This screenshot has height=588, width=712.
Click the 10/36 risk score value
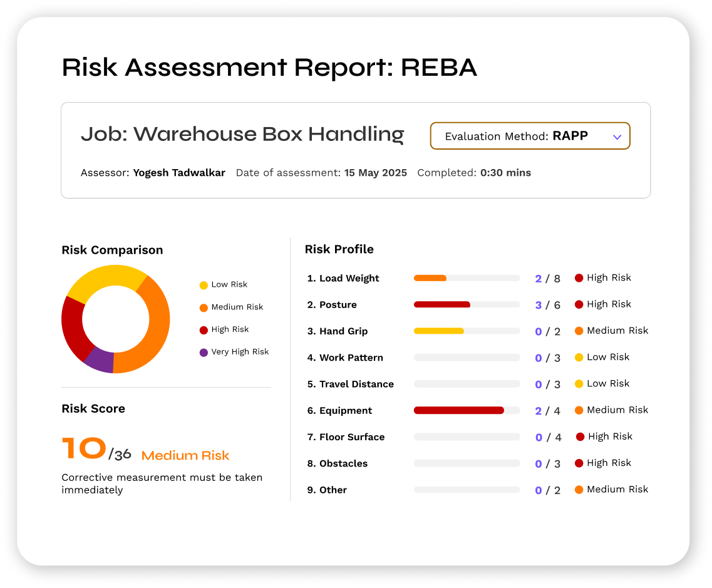click(x=96, y=449)
